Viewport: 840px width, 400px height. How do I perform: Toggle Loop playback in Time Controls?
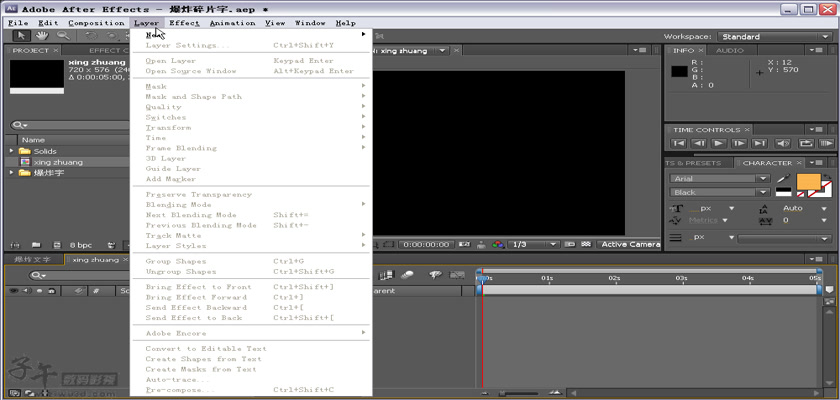coord(806,143)
